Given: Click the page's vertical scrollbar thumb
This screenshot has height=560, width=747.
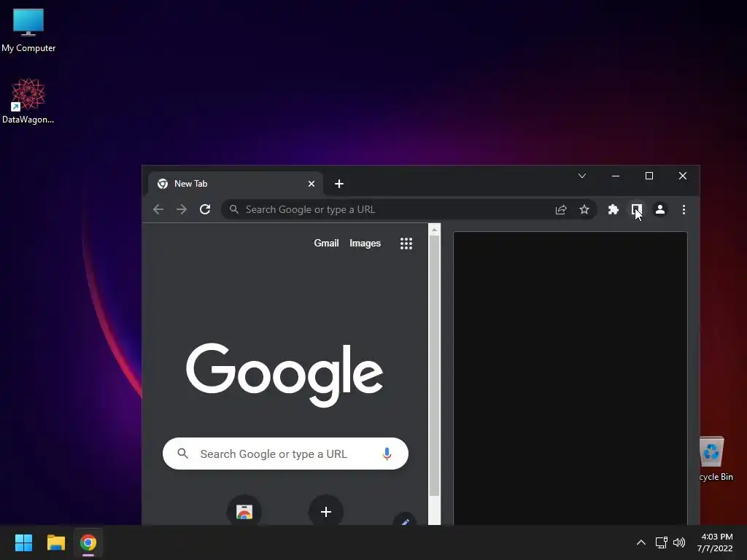Looking at the screenshot, I should coord(434,365).
